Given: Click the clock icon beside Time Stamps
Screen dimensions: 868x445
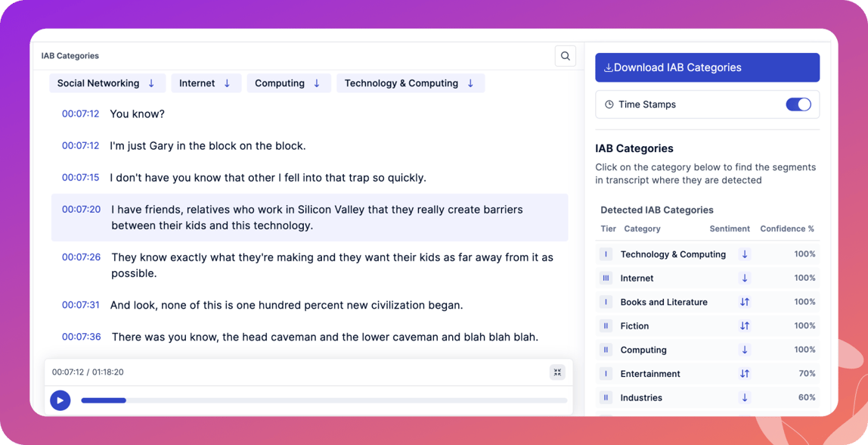Looking at the screenshot, I should 609,104.
